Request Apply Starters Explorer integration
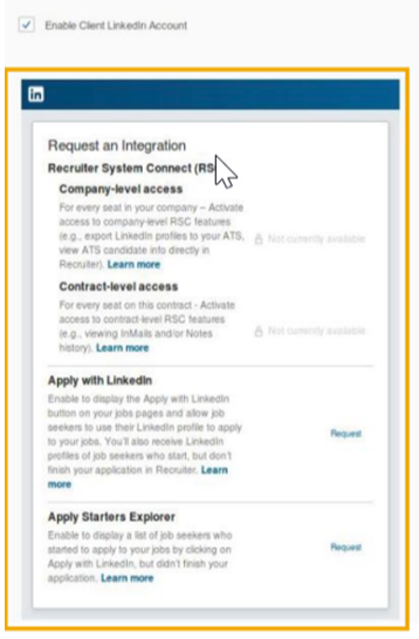This screenshot has height=639, width=419. (346, 547)
